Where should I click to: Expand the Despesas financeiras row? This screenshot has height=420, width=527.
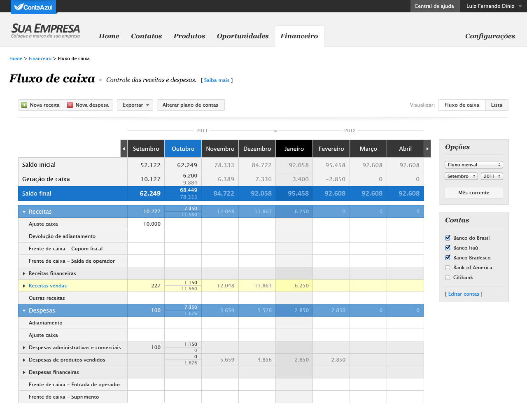(25, 372)
